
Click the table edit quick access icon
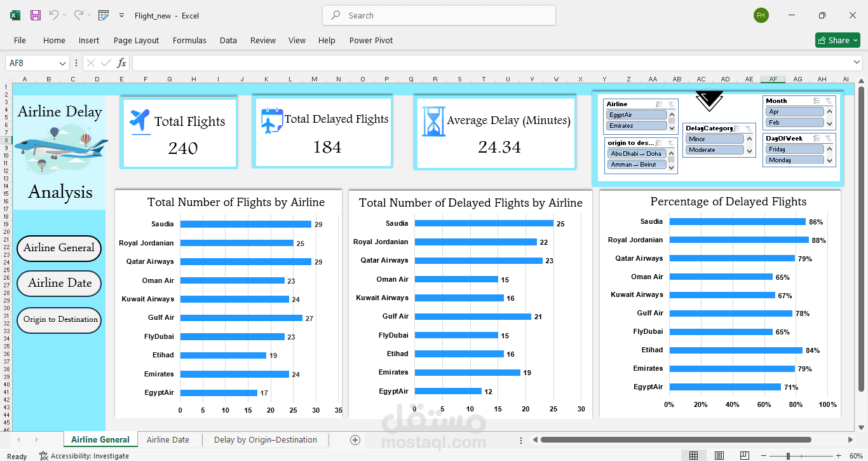104,15
